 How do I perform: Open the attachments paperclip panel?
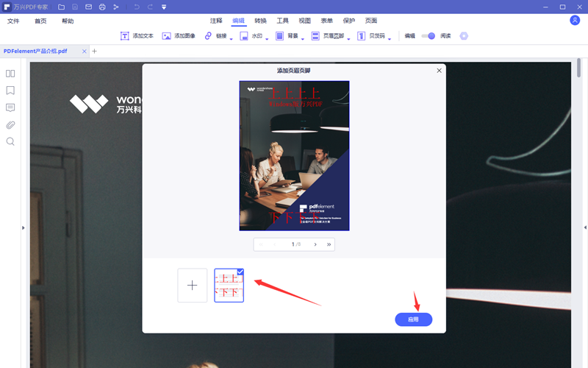(x=10, y=124)
